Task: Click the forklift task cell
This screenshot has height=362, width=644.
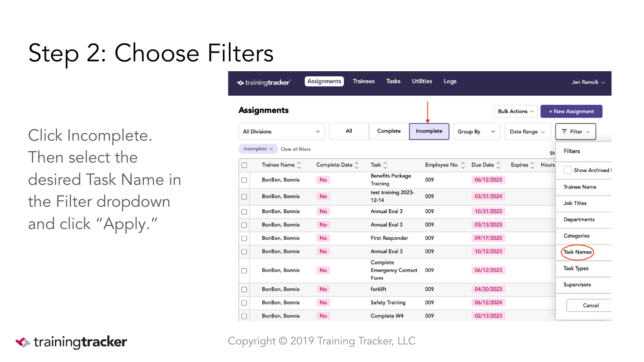Action: 379,290
